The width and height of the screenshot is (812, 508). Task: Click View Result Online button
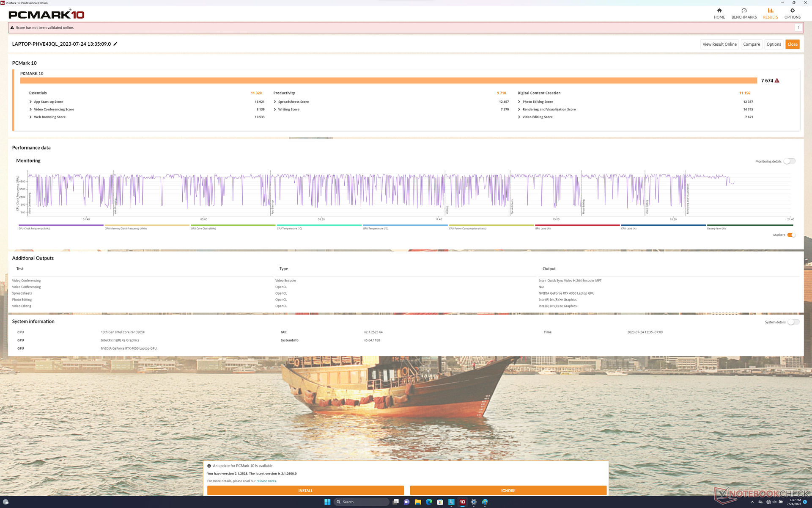click(719, 44)
